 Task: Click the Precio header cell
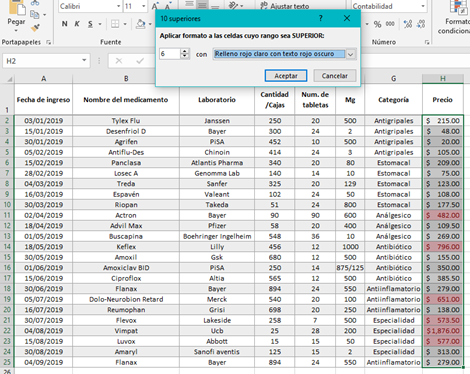pyautogui.click(x=443, y=100)
